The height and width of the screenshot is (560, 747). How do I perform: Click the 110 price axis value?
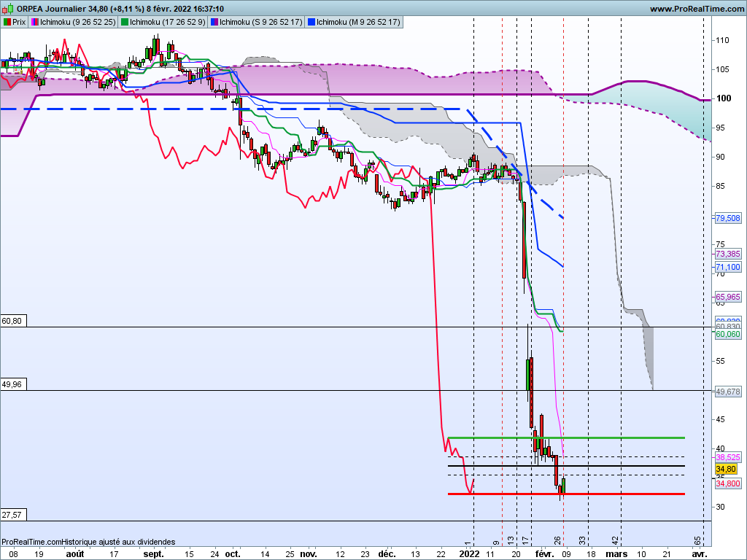click(722, 41)
